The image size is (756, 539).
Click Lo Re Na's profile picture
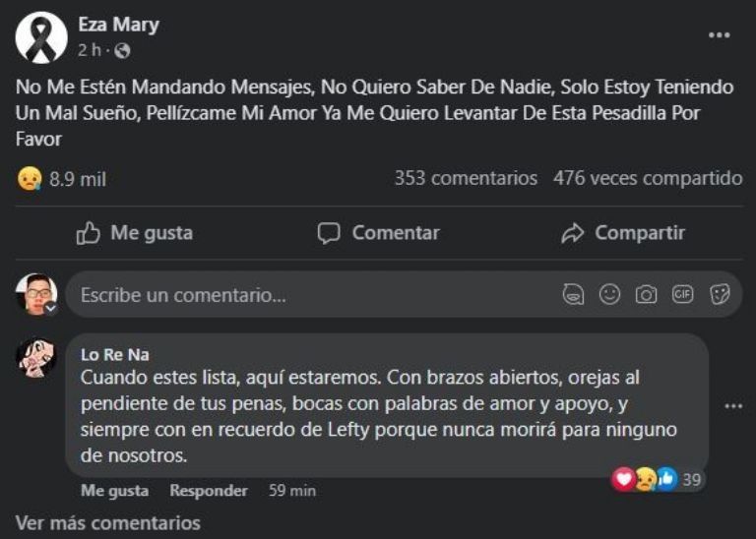[x=36, y=357]
